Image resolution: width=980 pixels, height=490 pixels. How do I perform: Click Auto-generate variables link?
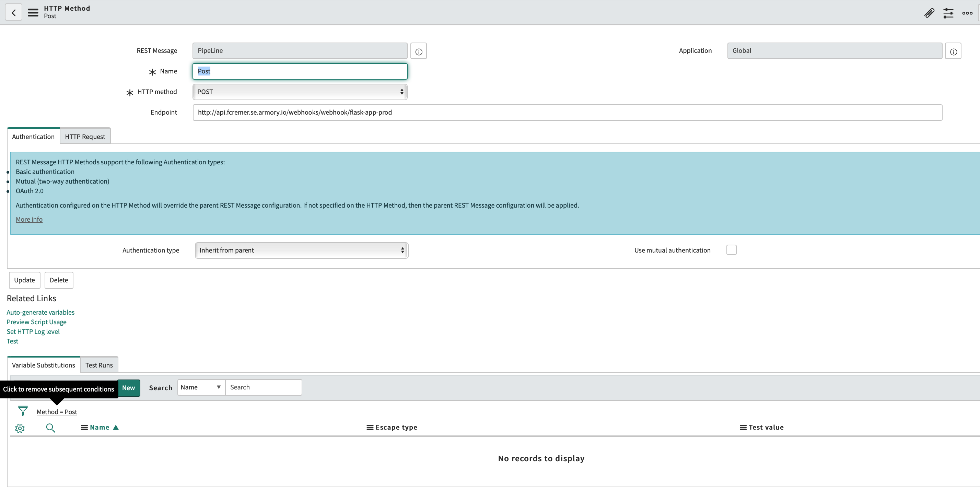pos(41,312)
